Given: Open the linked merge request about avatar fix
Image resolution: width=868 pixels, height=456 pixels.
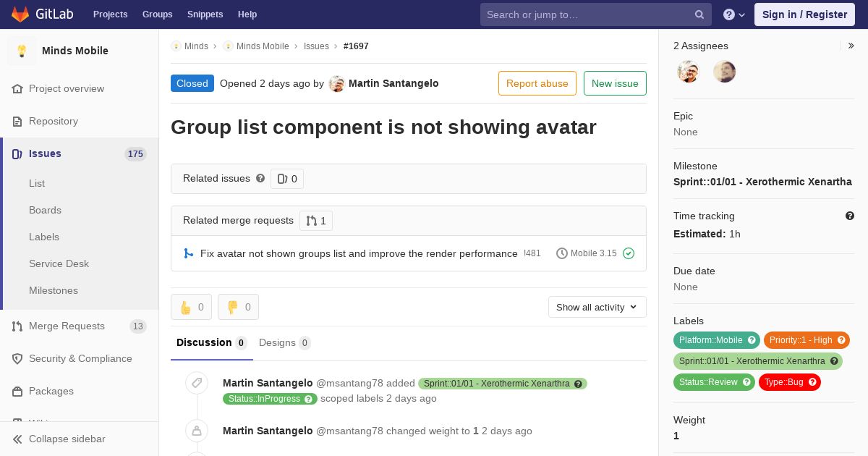Looking at the screenshot, I should 359,253.
